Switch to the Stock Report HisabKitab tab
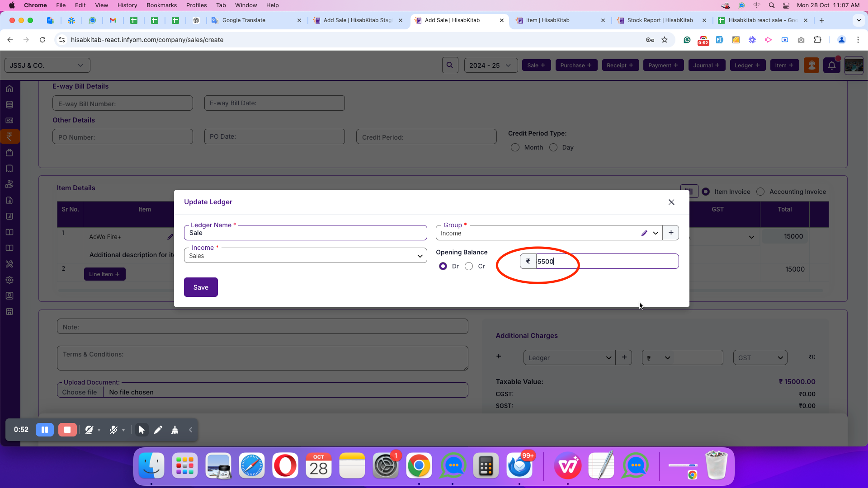 660,20
